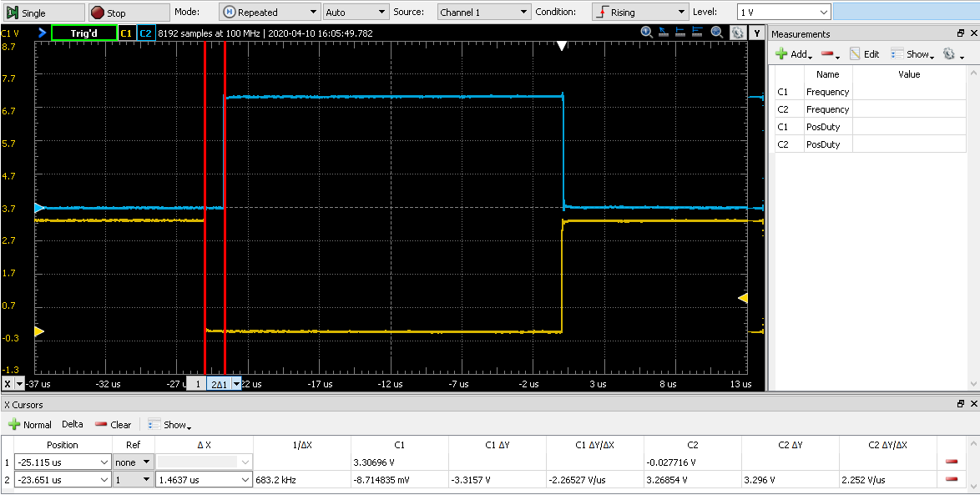Open the Measurements panel gear settings icon
This screenshot has height=495, width=980.
(x=949, y=53)
